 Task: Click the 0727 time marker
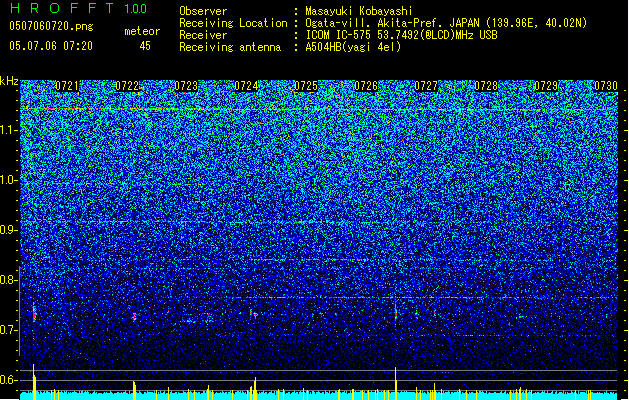(x=426, y=86)
